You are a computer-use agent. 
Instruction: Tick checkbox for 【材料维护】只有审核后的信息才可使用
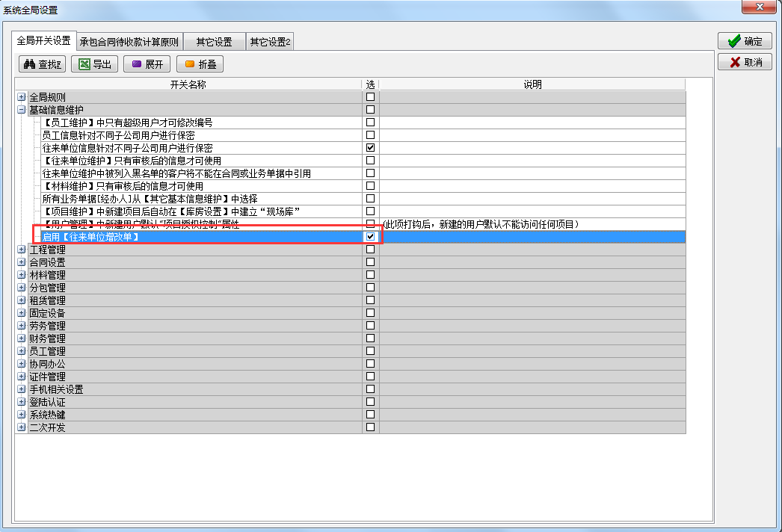pos(370,186)
